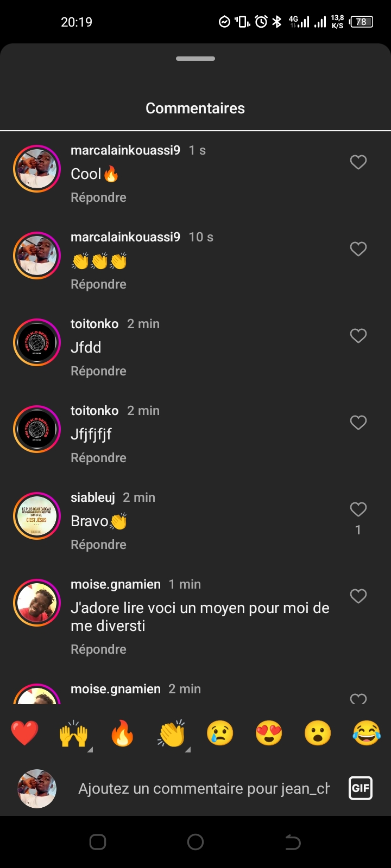Insert the clapping hands emoji

pos(172,733)
